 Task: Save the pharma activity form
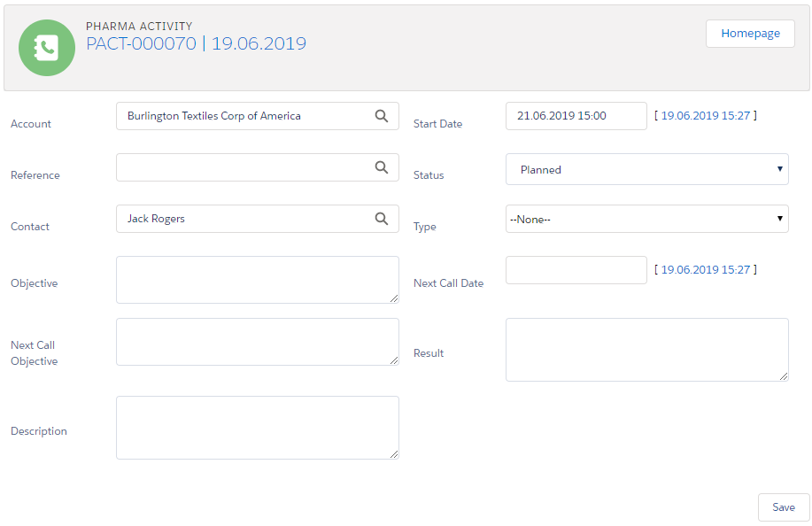tap(783, 507)
